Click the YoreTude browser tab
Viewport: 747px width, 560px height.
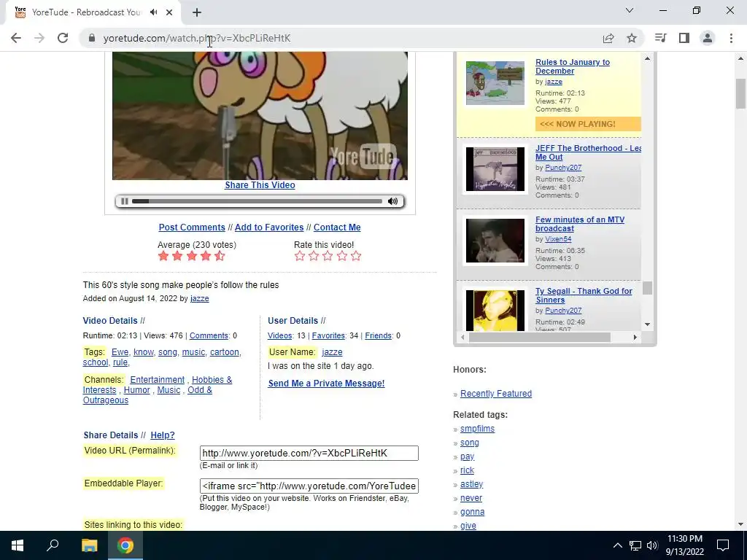click(x=93, y=12)
